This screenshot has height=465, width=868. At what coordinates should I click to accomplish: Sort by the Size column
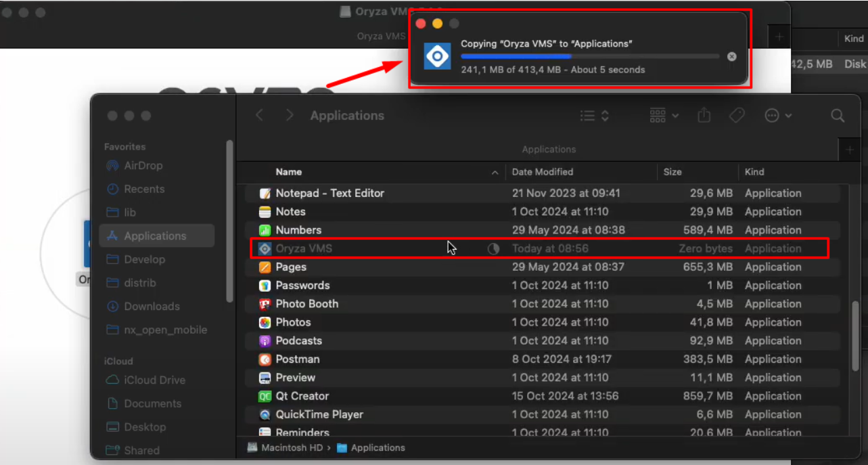click(x=672, y=172)
